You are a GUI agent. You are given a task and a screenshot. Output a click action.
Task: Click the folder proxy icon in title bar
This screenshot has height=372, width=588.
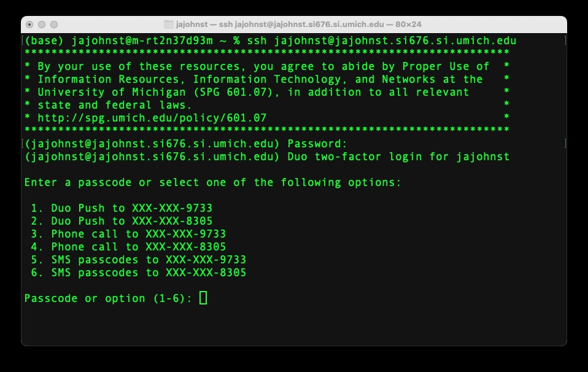pyautogui.click(x=169, y=25)
